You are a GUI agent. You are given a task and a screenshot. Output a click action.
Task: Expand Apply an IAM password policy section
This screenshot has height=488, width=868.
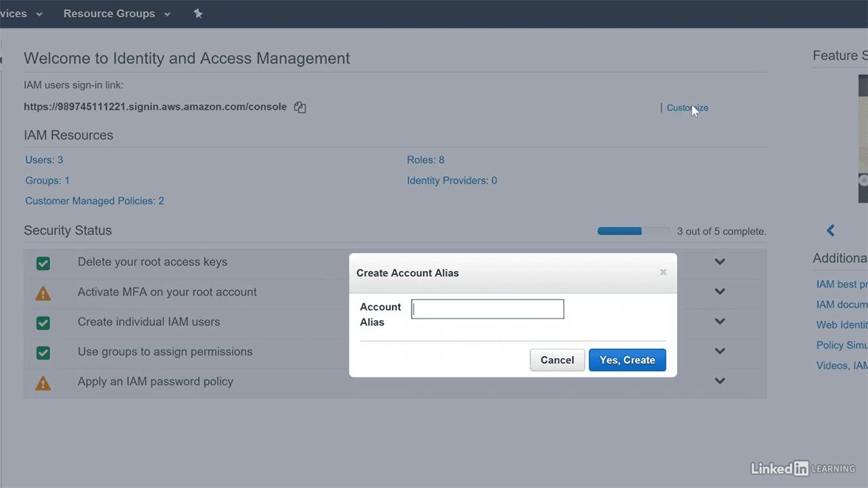coord(719,381)
